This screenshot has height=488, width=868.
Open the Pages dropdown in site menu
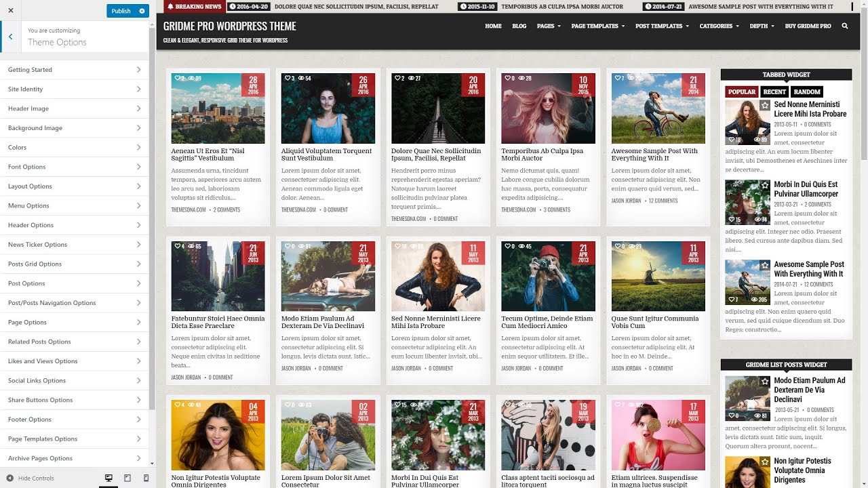[549, 26]
